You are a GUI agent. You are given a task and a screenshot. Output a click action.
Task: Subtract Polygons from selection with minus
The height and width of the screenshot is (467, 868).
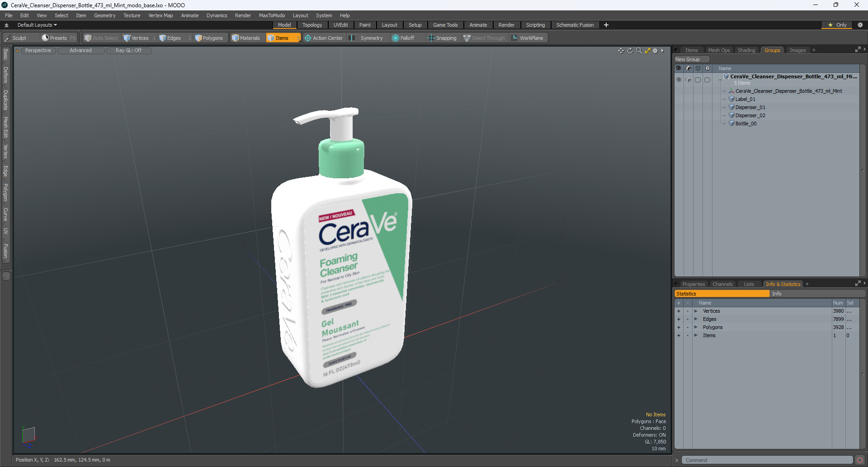tap(688, 327)
